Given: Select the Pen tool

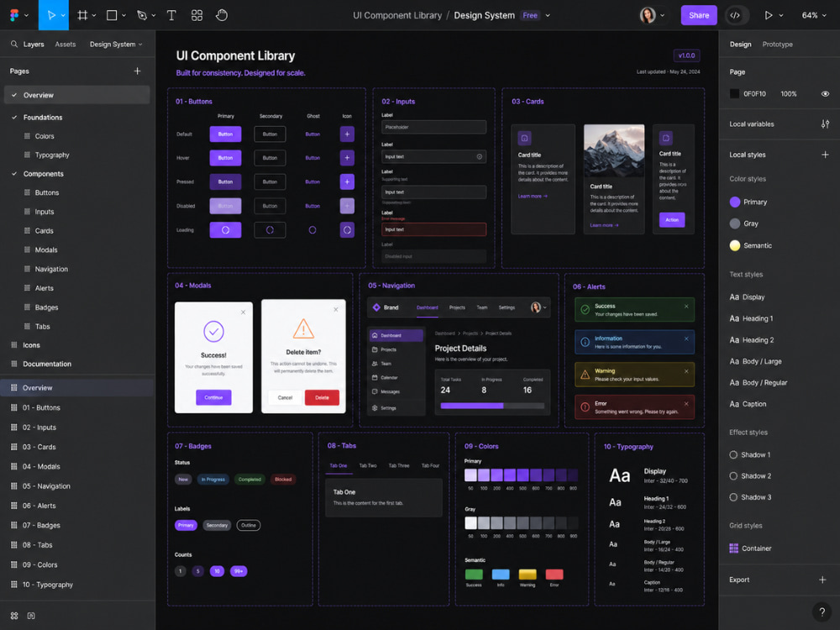Looking at the screenshot, I should tap(141, 15).
